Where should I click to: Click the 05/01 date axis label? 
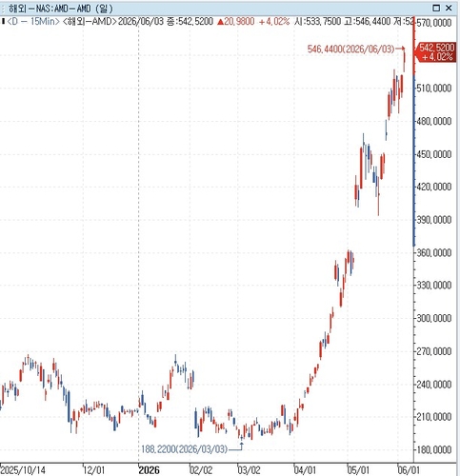tap(358, 469)
